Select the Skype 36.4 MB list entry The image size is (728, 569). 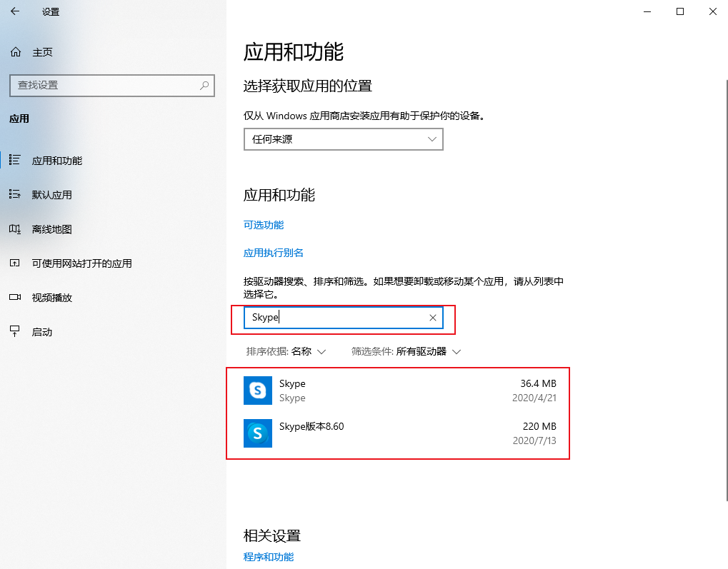point(400,391)
